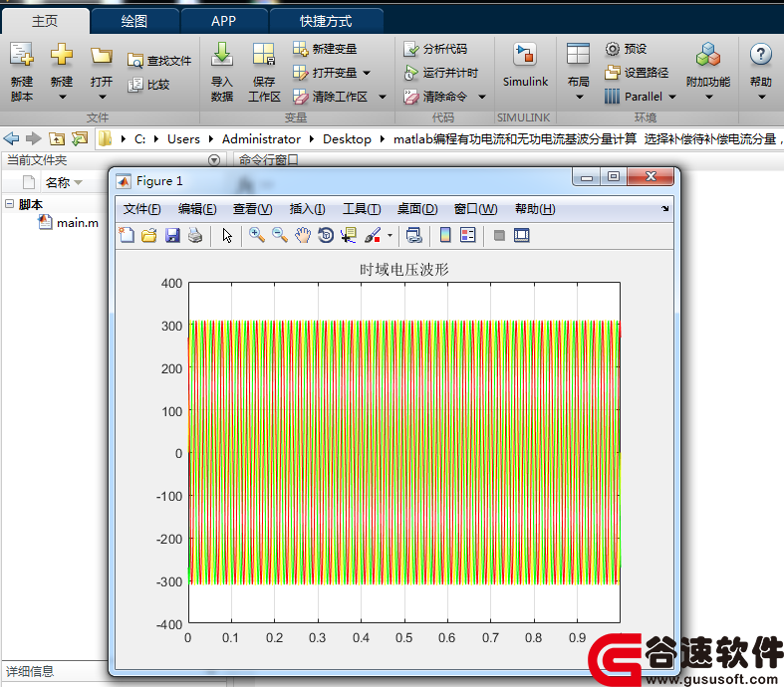
Task: Switch to the Plots (绘图) tab
Action: pos(134,21)
